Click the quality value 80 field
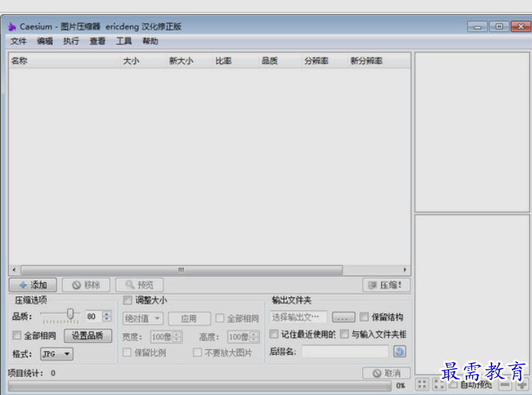This screenshot has width=532, height=395. coord(93,317)
